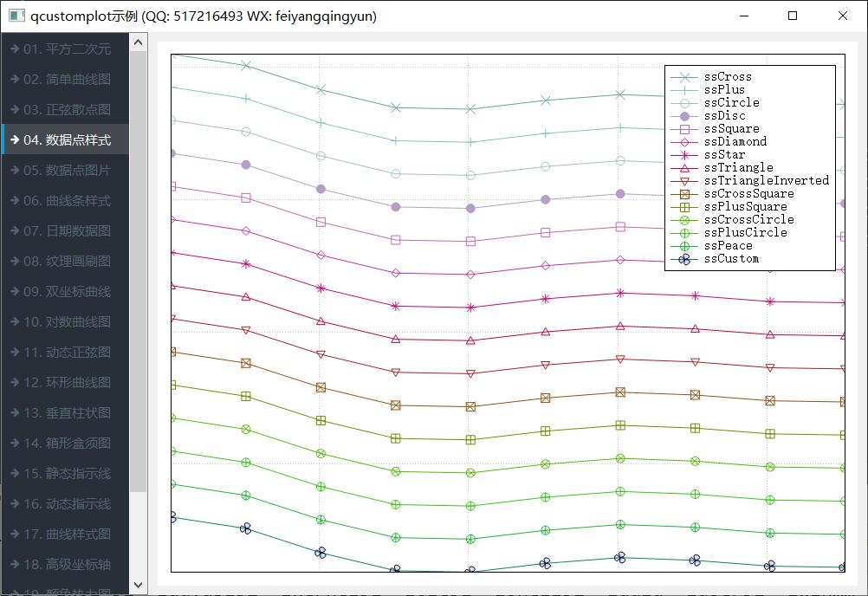This screenshot has height=596, width=868.
Task: Select 09. 双坐标曲线 in the list
Action: click(65, 291)
